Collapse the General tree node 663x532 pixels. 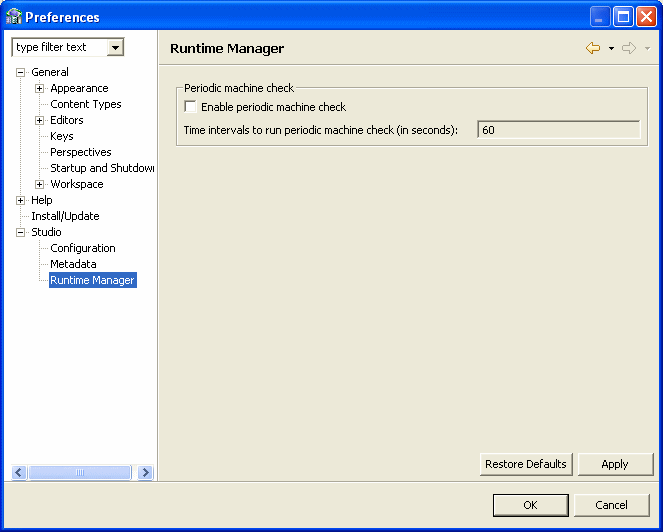[x=20, y=72]
